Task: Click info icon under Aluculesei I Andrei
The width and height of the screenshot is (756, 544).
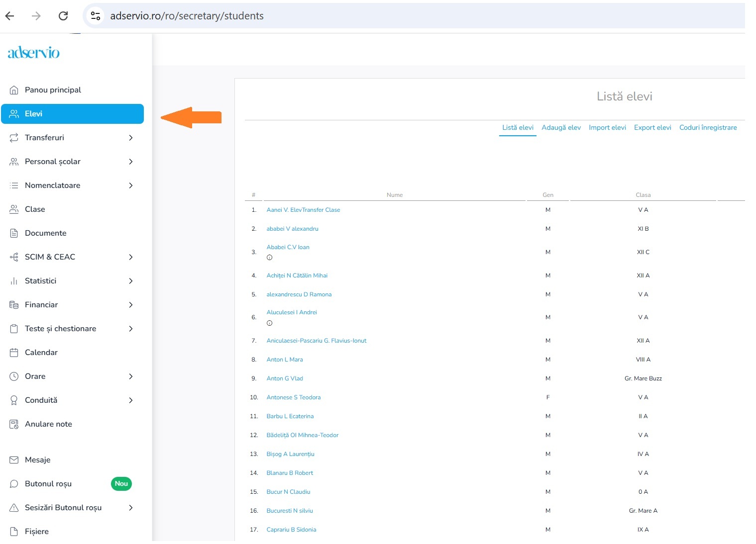Action: point(269,323)
